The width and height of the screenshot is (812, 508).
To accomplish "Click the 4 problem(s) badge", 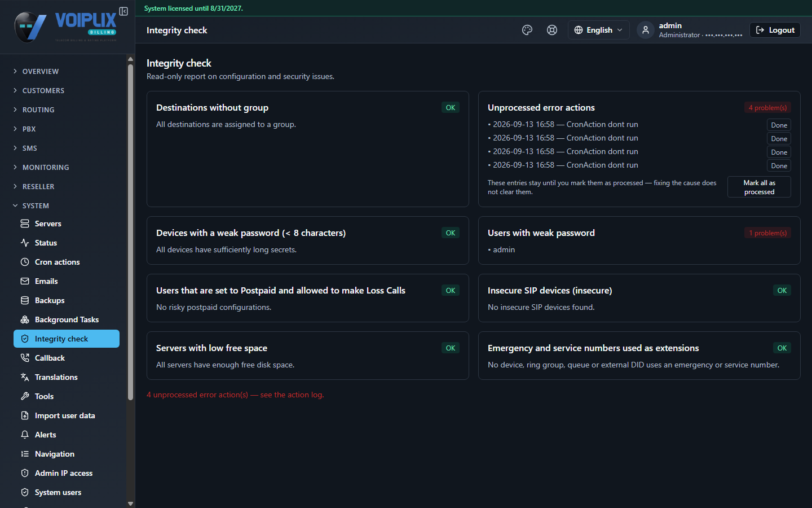I will coord(767,107).
